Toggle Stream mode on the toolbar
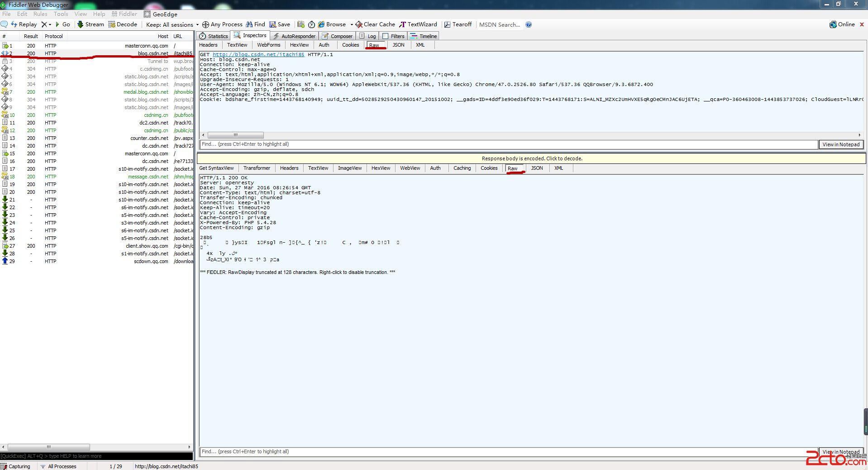 [91, 24]
